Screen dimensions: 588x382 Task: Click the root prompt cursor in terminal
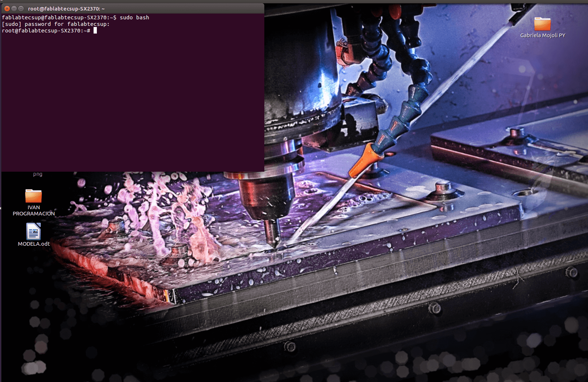[x=95, y=31]
